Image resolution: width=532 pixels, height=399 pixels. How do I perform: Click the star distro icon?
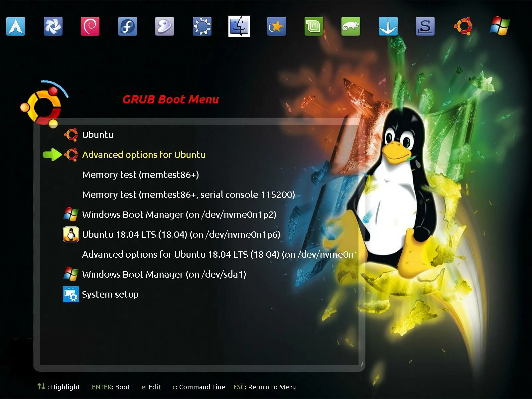coord(277,26)
